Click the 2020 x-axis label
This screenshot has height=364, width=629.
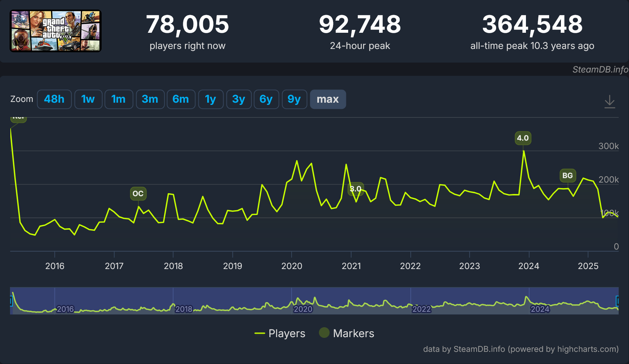click(x=292, y=266)
